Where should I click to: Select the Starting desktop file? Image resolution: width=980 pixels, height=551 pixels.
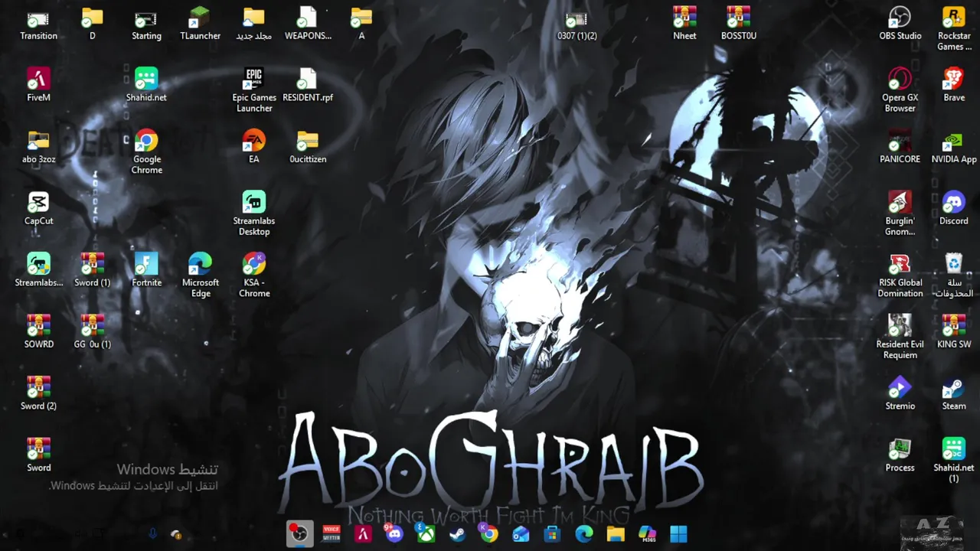(146, 24)
